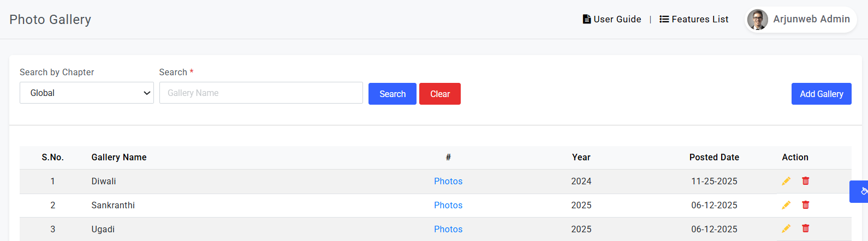
Task: Expand the Search by Chapter dropdown
Action: point(87,93)
